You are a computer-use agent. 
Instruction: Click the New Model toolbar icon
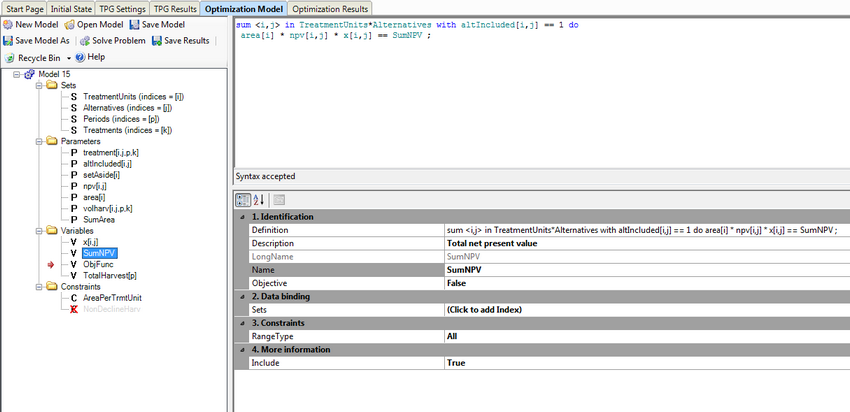pos(9,24)
